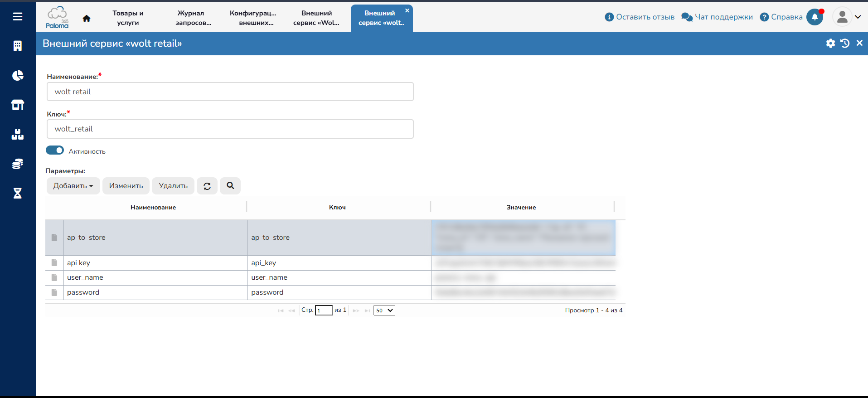Screen dimensions: 868x398
Task: Switch to Товары и услуги tab
Action: (128, 18)
